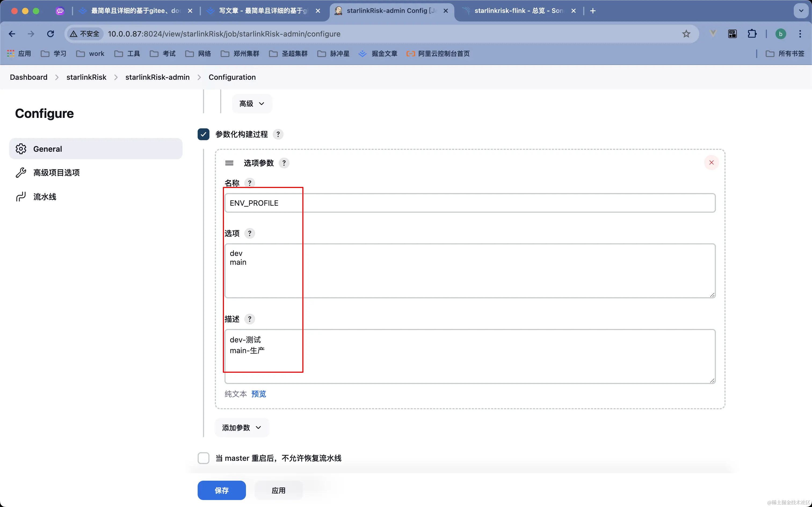Open help icon next to 名称

click(249, 183)
